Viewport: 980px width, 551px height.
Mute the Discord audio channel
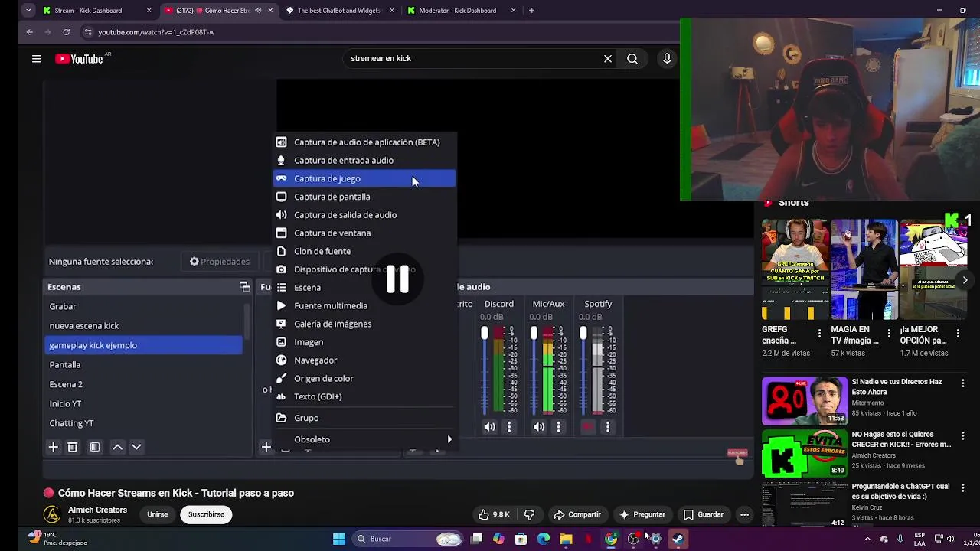(x=490, y=427)
